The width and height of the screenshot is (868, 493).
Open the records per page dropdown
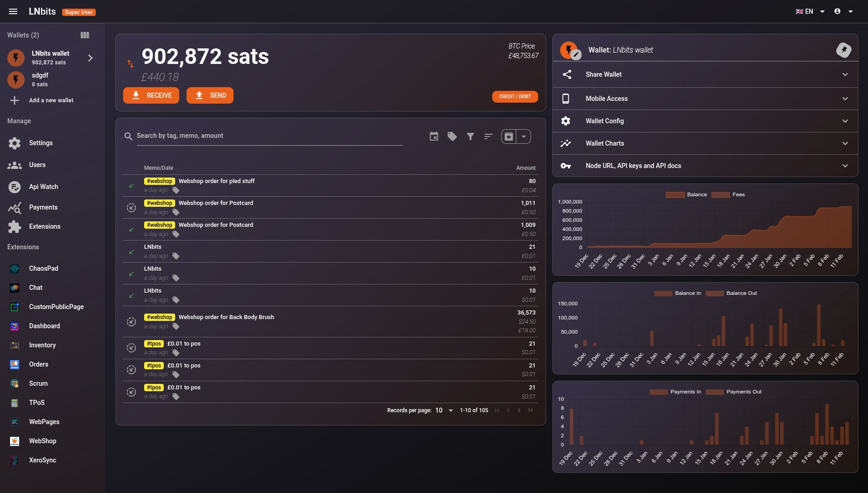pyautogui.click(x=444, y=410)
